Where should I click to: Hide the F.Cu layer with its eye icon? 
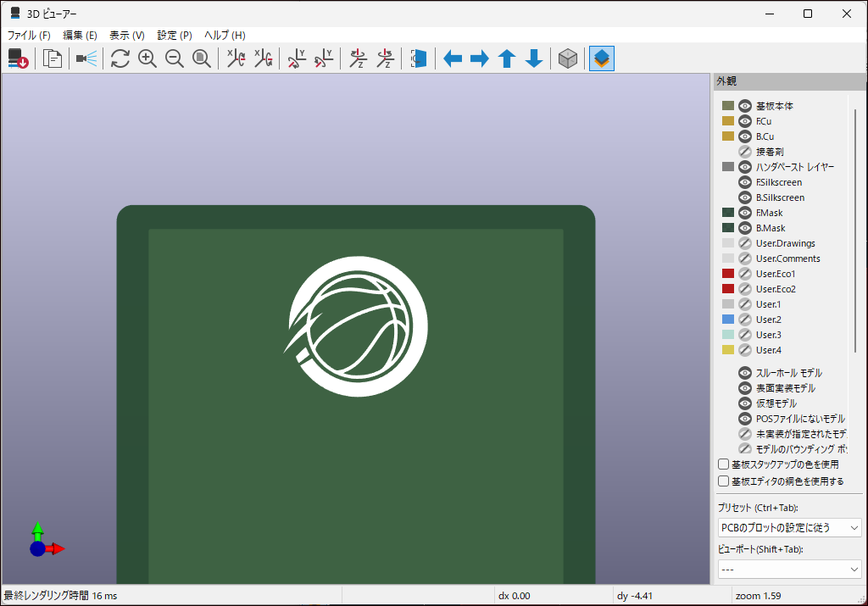click(x=745, y=121)
